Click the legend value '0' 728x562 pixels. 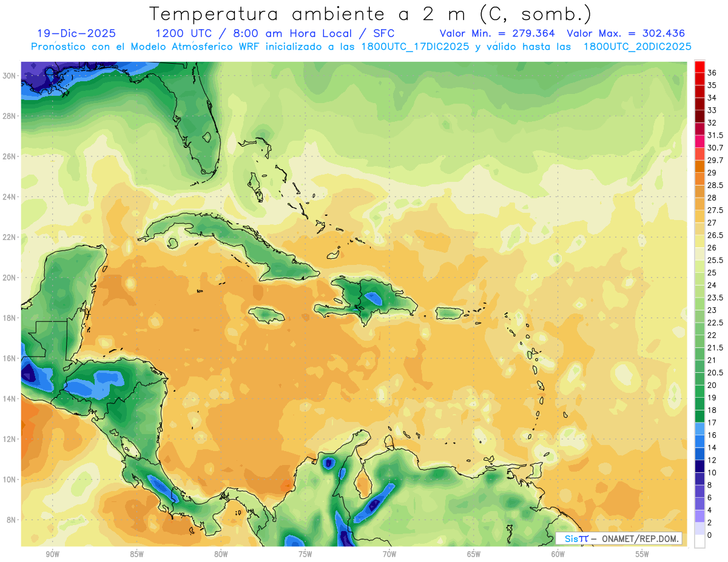point(710,535)
